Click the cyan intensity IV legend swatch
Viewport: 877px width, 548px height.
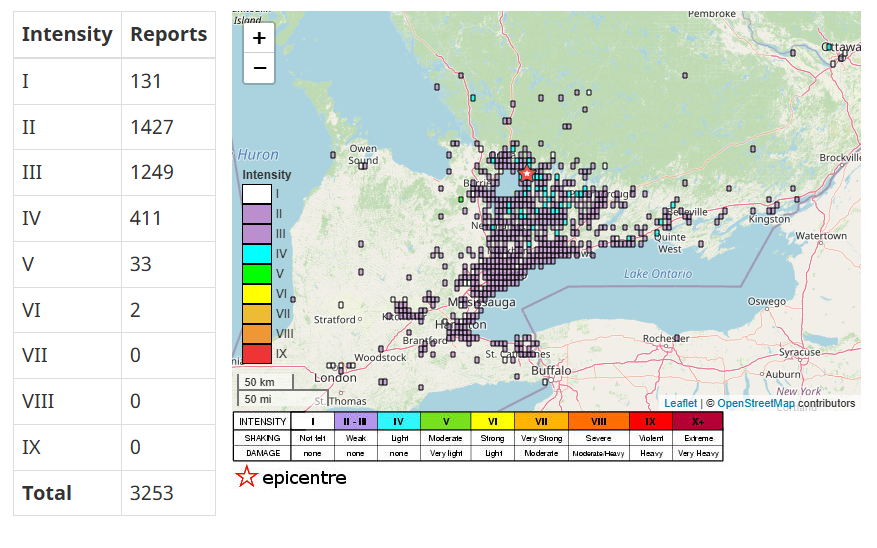tap(257, 254)
